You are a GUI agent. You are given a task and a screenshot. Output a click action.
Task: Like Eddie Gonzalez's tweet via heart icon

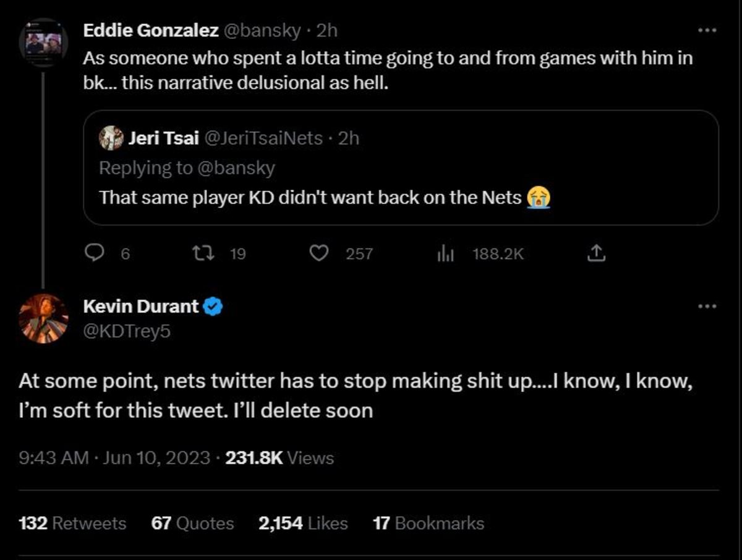point(318,253)
